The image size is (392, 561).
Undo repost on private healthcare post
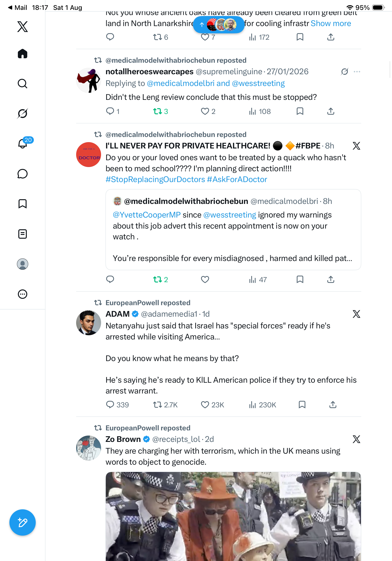[160, 280]
